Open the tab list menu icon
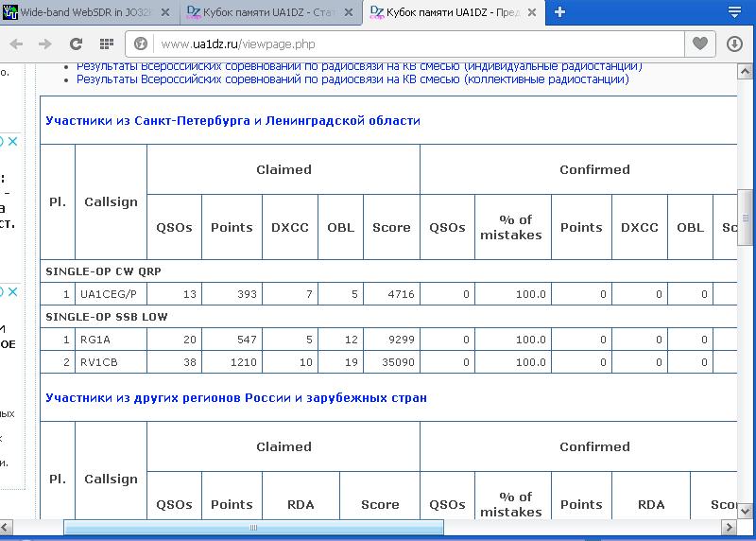The width and height of the screenshot is (756, 541). pos(734,12)
